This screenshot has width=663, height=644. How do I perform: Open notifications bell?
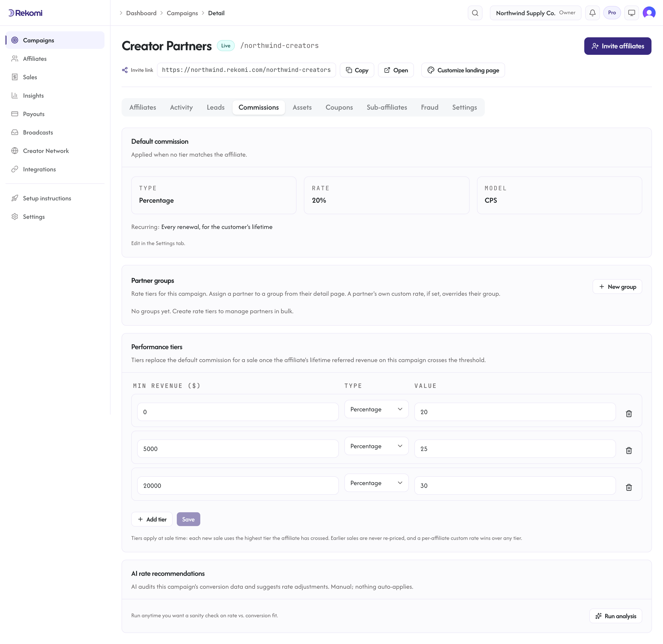[592, 13]
